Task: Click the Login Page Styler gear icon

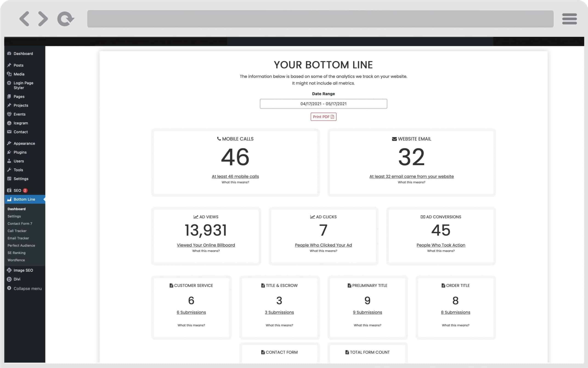Action: (x=9, y=83)
